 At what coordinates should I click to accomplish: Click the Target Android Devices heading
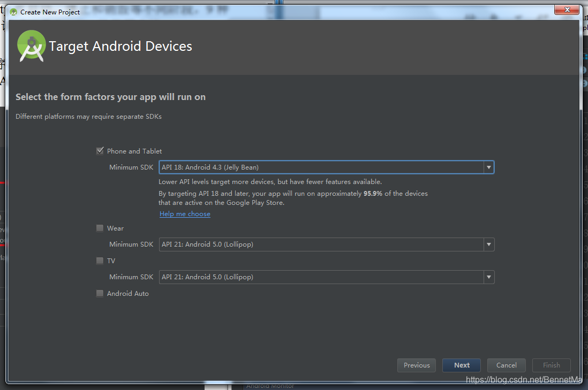[120, 47]
